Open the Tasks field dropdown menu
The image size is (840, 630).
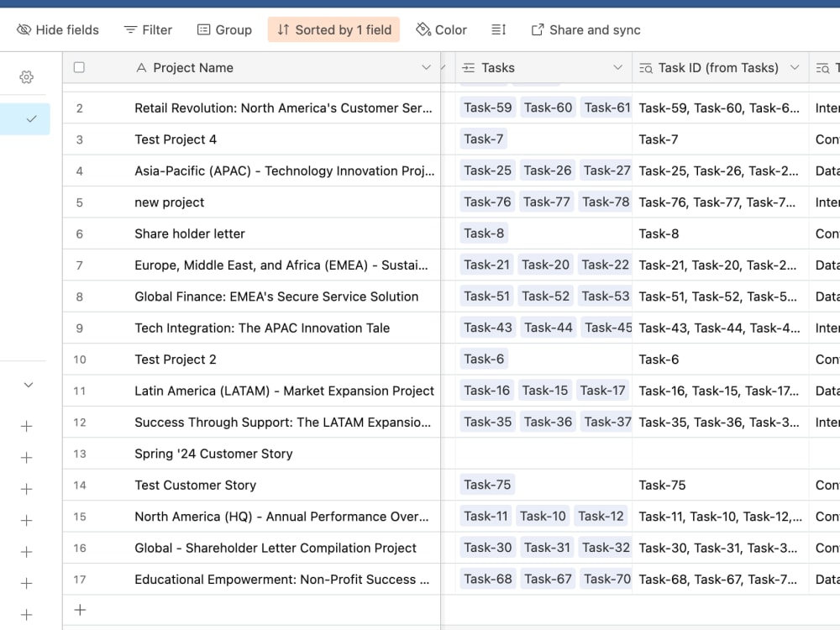619,67
